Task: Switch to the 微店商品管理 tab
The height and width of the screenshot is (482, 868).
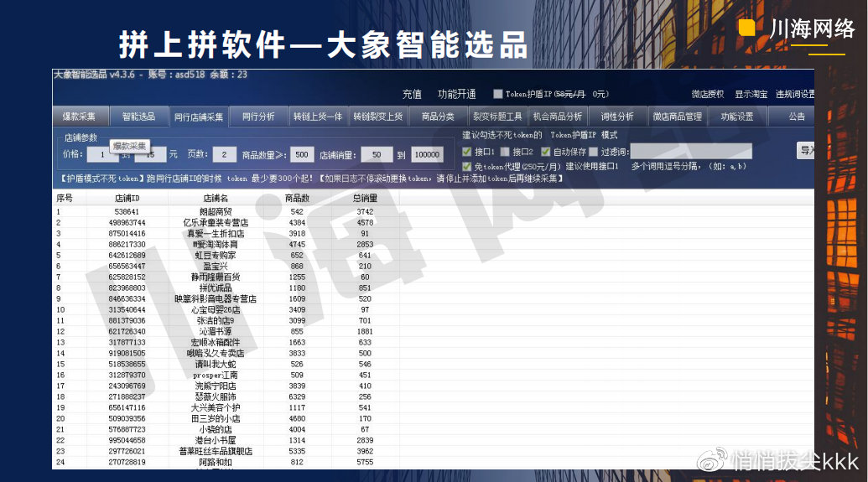Action: pos(677,117)
